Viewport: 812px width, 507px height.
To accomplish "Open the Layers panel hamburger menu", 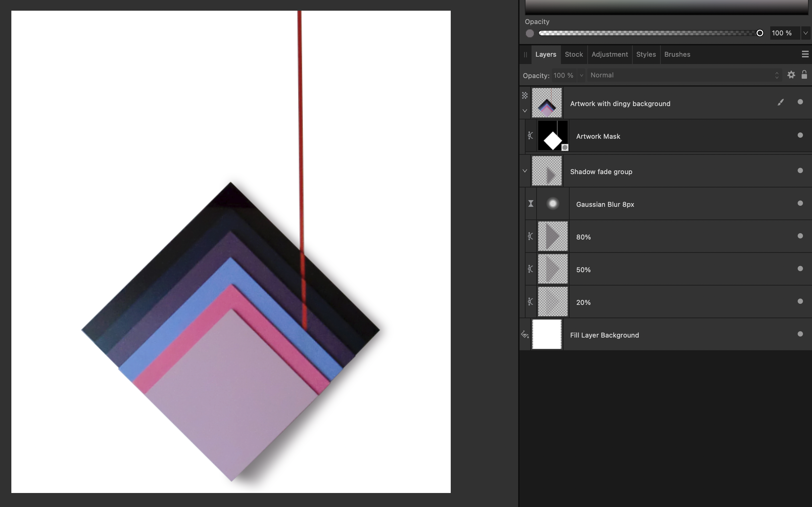I will (805, 54).
